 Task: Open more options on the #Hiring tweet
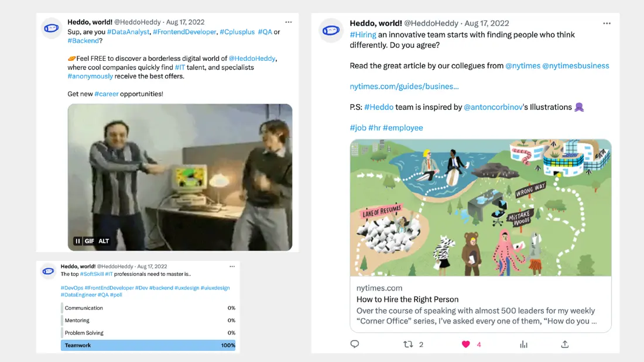click(x=607, y=23)
